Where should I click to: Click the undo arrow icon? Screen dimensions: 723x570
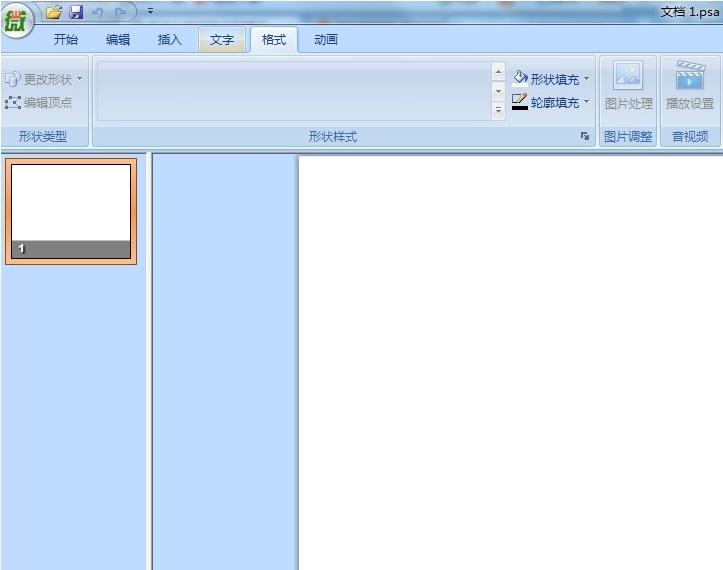point(98,12)
